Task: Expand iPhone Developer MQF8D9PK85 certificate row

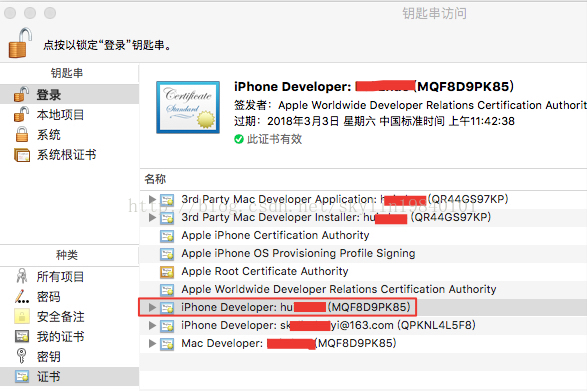Action: tap(152, 307)
